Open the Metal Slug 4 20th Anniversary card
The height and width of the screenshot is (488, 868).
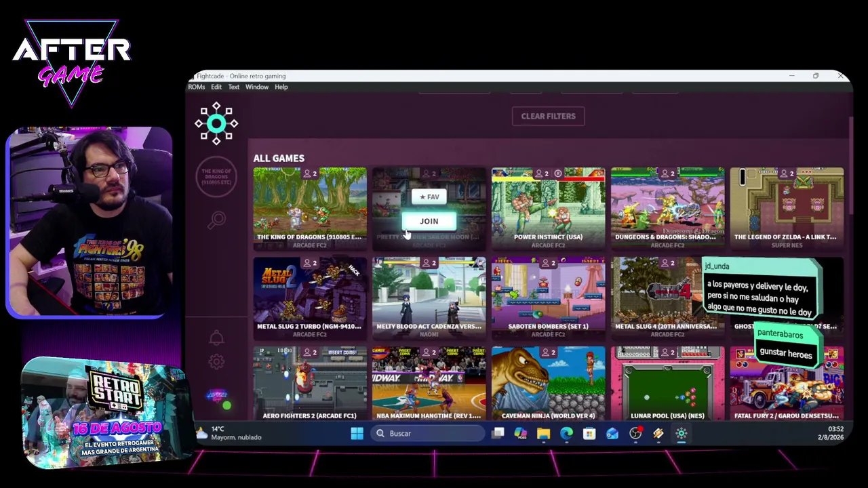click(x=668, y=298)
